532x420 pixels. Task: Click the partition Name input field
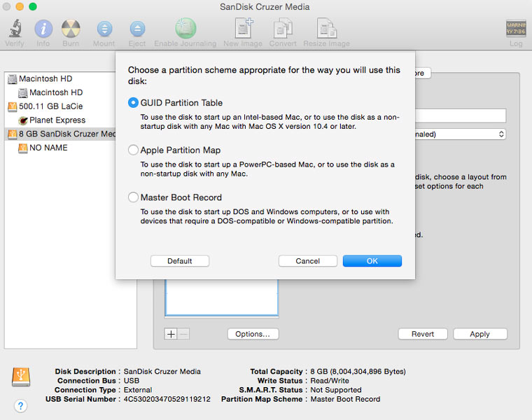pos(461,115)
